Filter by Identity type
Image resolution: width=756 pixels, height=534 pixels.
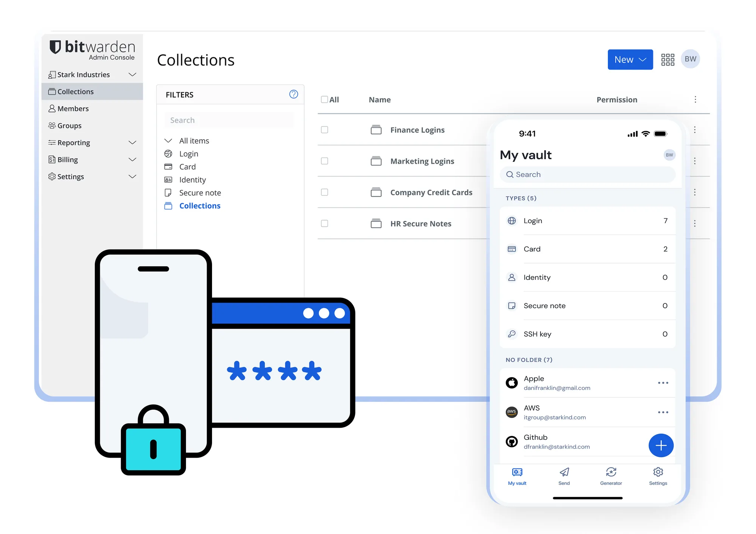pyautogui.click(x=192, y=180)
